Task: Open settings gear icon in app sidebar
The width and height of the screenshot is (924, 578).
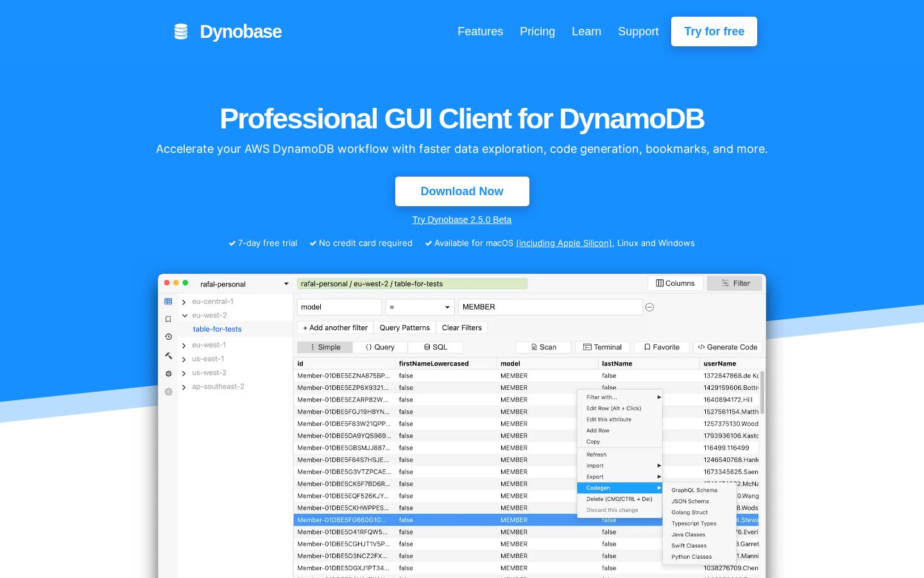Action: point(168,391)
